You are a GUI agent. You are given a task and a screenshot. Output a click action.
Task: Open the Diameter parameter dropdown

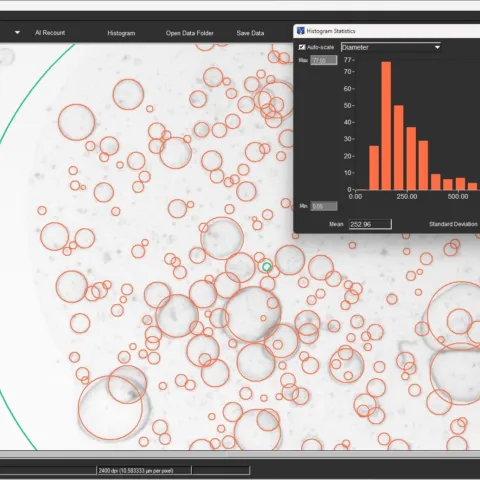coord(391,47)
